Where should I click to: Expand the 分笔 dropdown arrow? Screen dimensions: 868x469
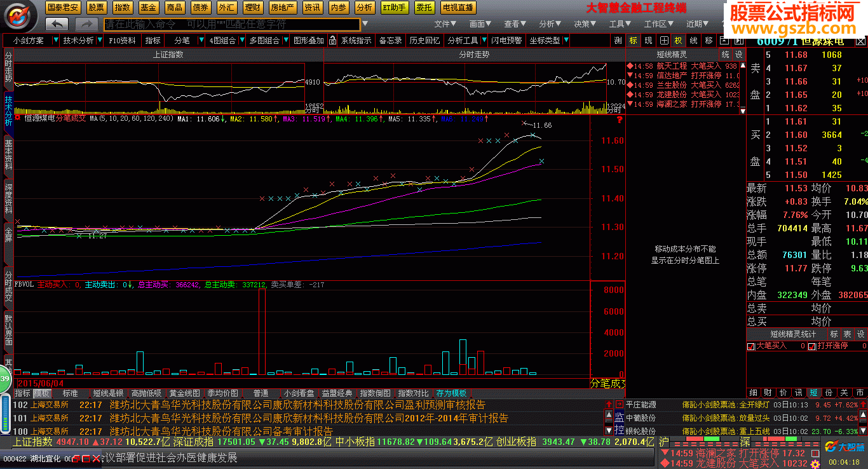[x=202, y=41]
